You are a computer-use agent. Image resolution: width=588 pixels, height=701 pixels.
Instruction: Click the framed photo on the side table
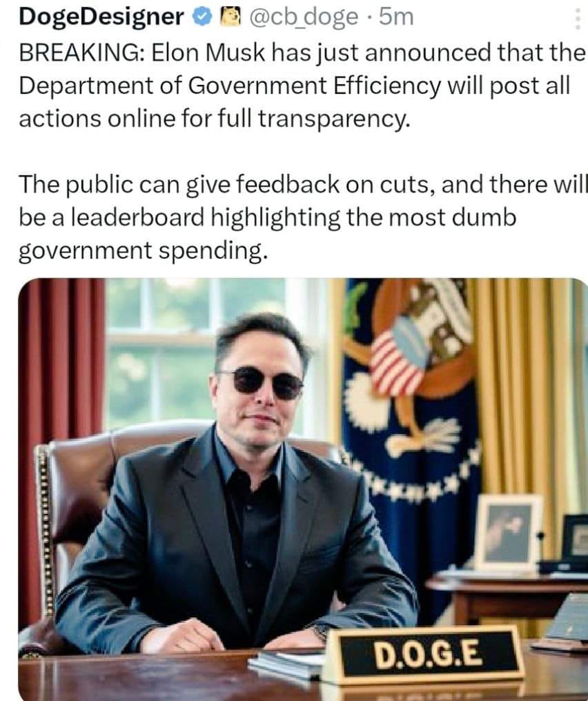(507, 532)
